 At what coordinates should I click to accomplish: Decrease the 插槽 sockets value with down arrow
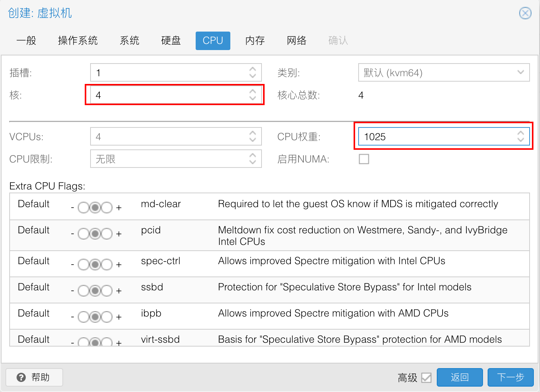253,75
